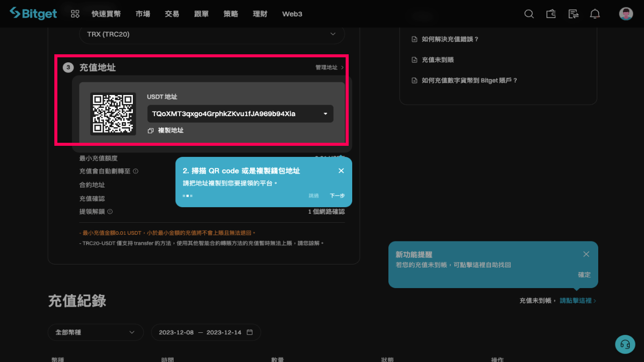
Task: Click 下一步 in the tip popup
Action: pos(337,196)
